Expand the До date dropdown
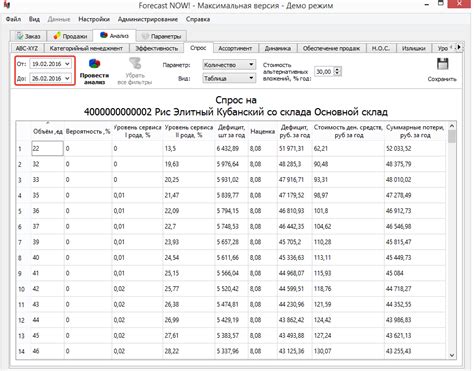 67,78
